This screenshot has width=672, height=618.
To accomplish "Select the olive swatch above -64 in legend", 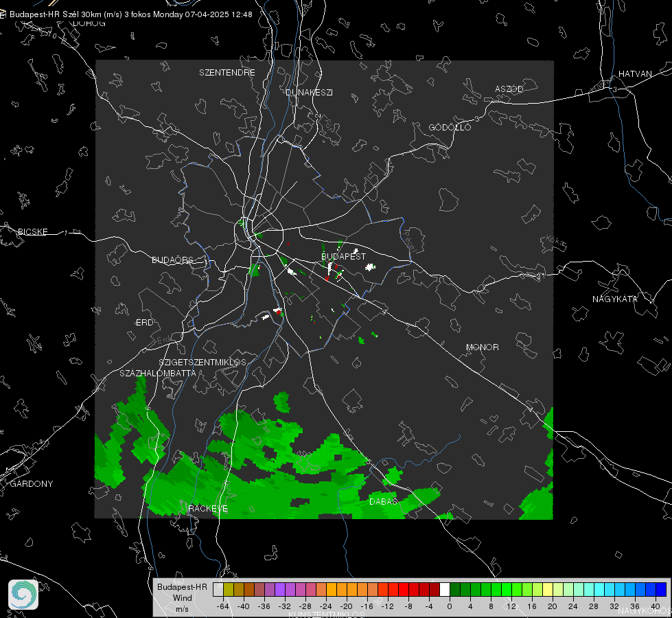I will coord(229,589).
